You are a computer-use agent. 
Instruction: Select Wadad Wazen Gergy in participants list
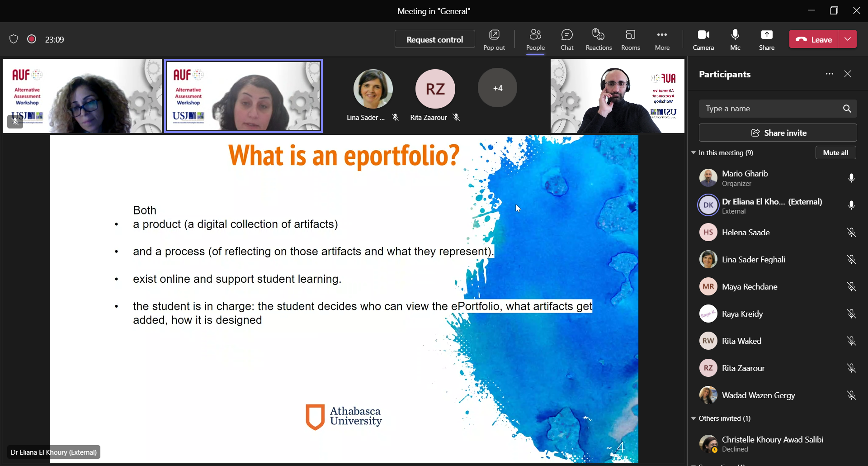coord(778,395)
